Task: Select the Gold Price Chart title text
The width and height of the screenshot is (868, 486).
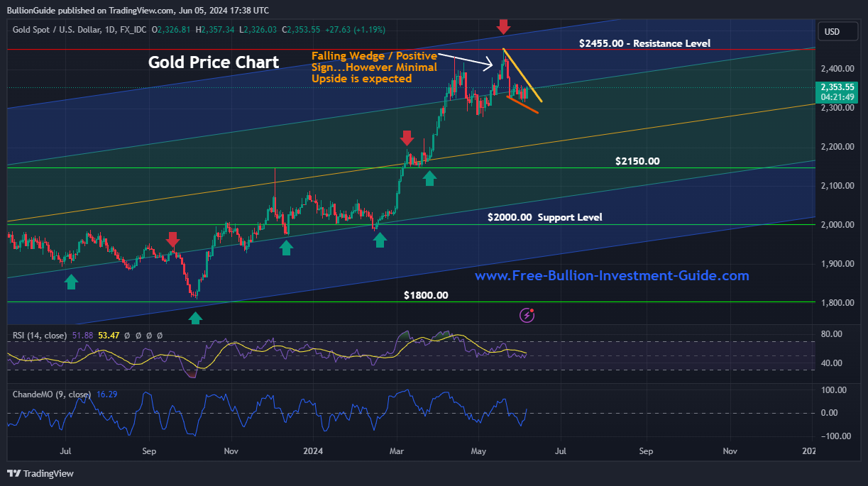Action: coord(214,62)
